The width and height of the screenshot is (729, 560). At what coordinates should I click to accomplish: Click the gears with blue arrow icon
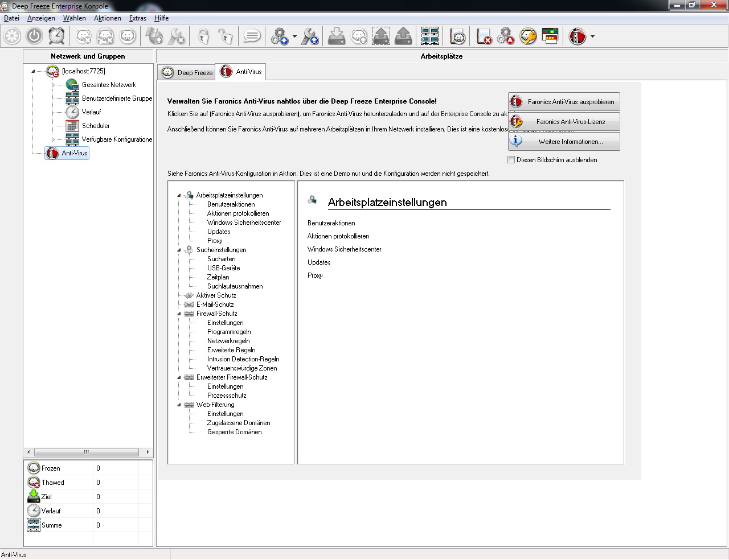tap(279, 36)
